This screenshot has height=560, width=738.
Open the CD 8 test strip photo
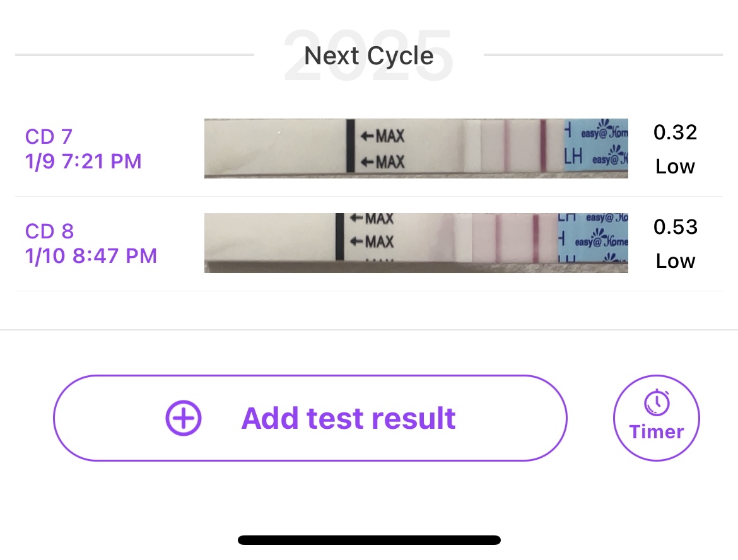(x=416, y=243)
